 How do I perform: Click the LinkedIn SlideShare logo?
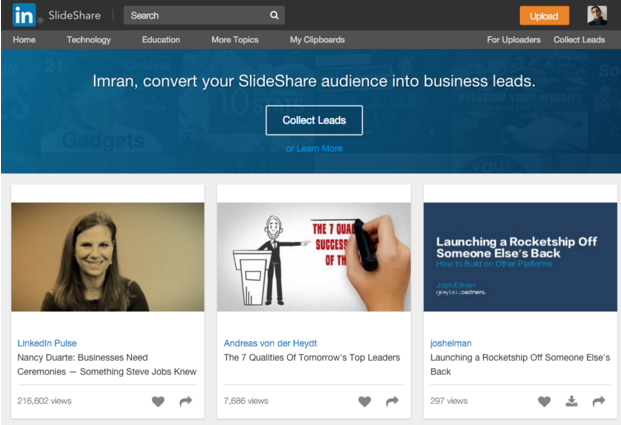pos(57,15)
